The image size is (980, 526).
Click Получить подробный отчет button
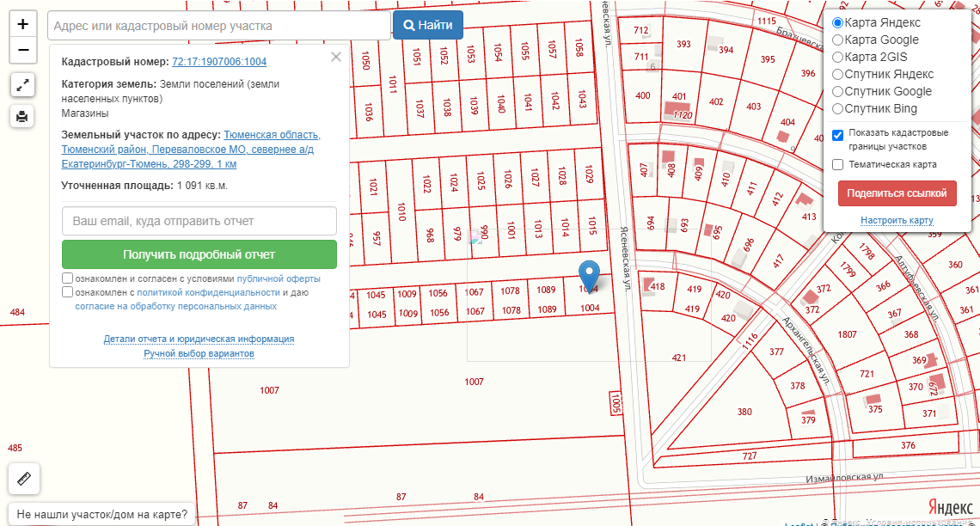199,255
